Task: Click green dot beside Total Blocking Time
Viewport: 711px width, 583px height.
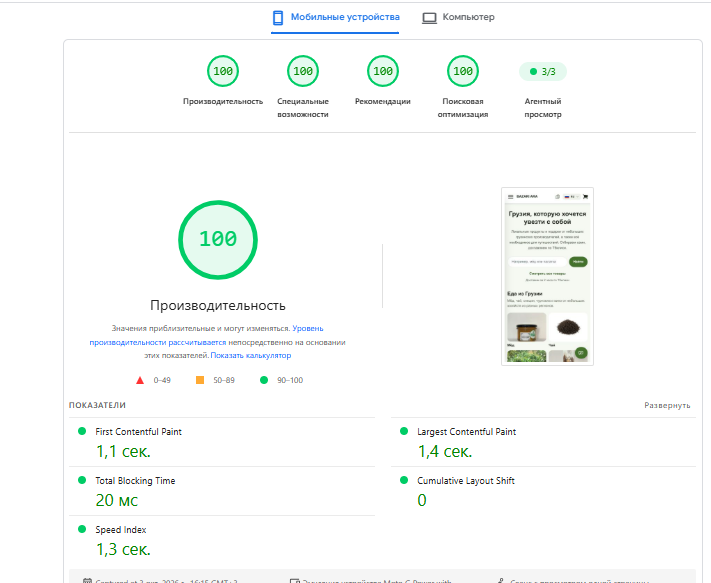Action: (82, 480)
